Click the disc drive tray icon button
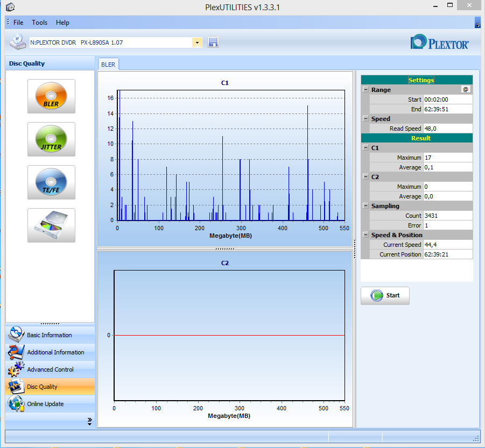This screenshot has width=485, height=448. [x=51, y=225]
